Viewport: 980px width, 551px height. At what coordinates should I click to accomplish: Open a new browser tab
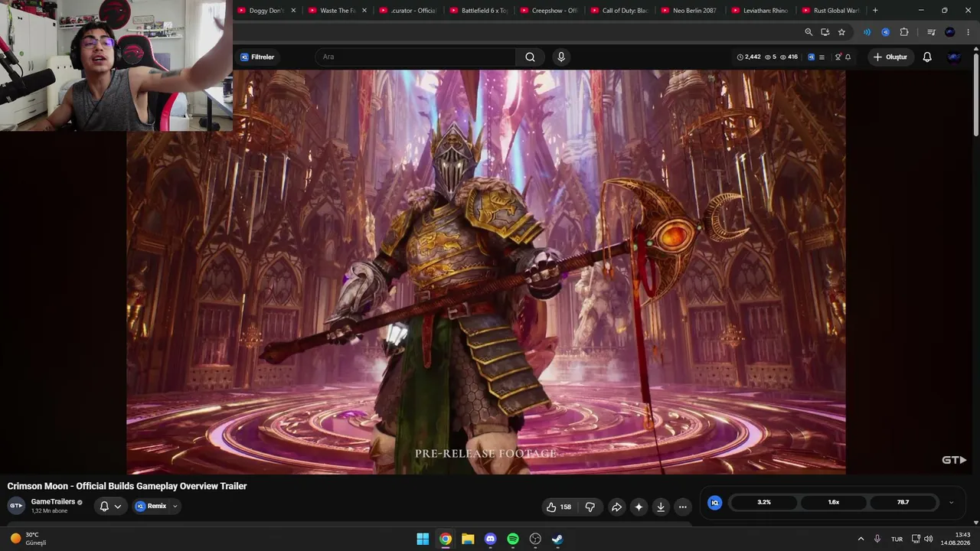[x=875, y=11]
